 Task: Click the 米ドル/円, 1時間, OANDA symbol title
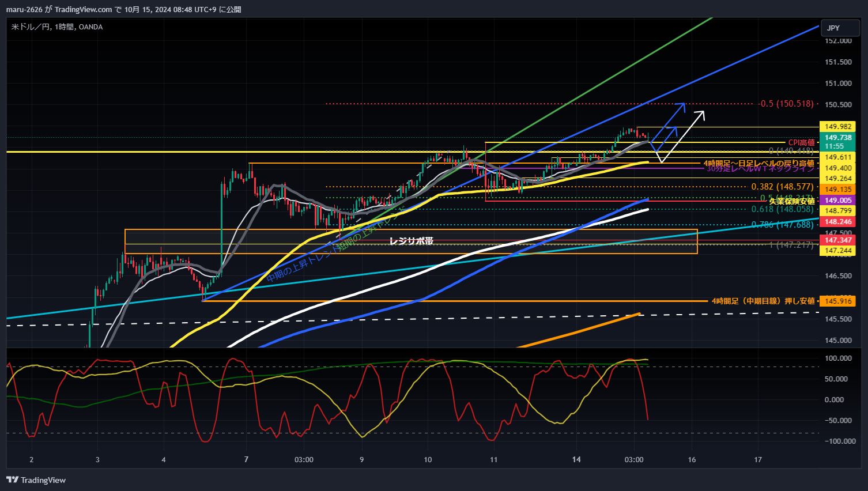pyautogui.click(x=57, y=27)
